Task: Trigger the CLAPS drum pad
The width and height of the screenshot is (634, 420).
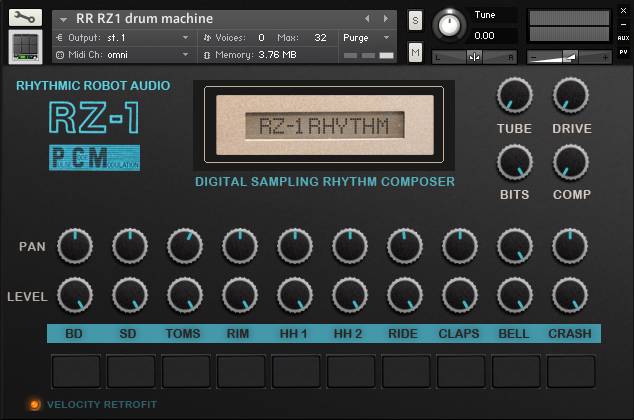Action: pos(461,371)
